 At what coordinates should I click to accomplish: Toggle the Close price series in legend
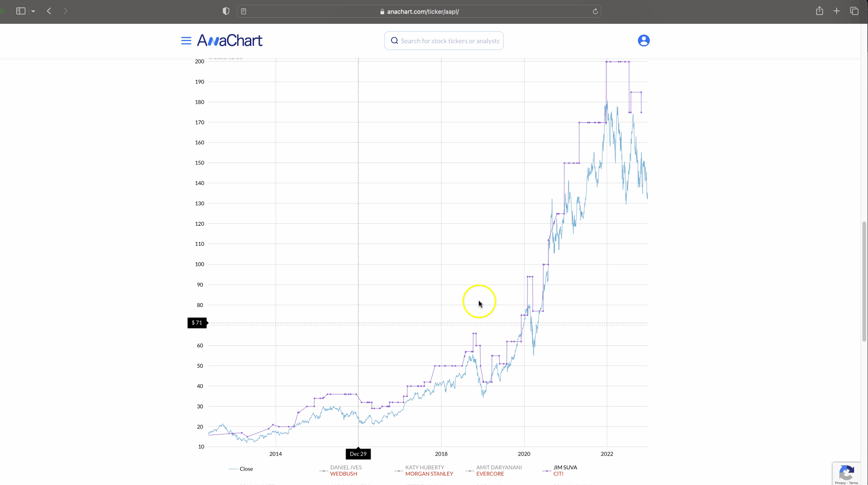[x=246, y=469]
